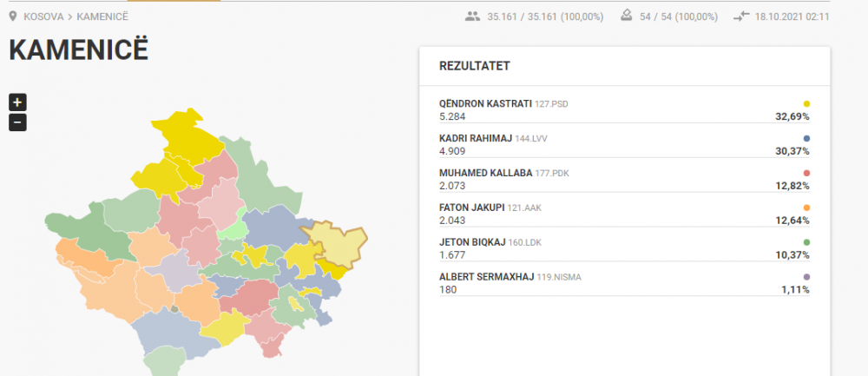
Task: Click the blue LVV color dot
Action: pos(806,138)
